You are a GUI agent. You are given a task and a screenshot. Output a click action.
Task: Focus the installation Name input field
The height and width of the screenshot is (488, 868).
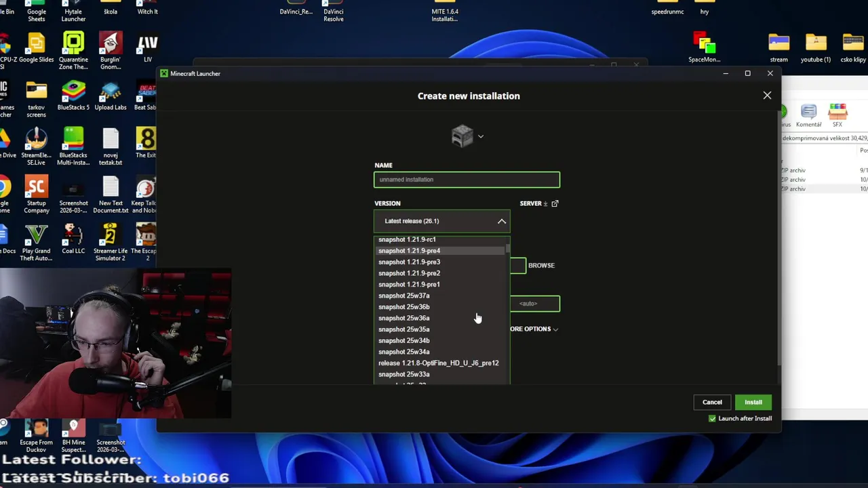[x=467, y=180]
